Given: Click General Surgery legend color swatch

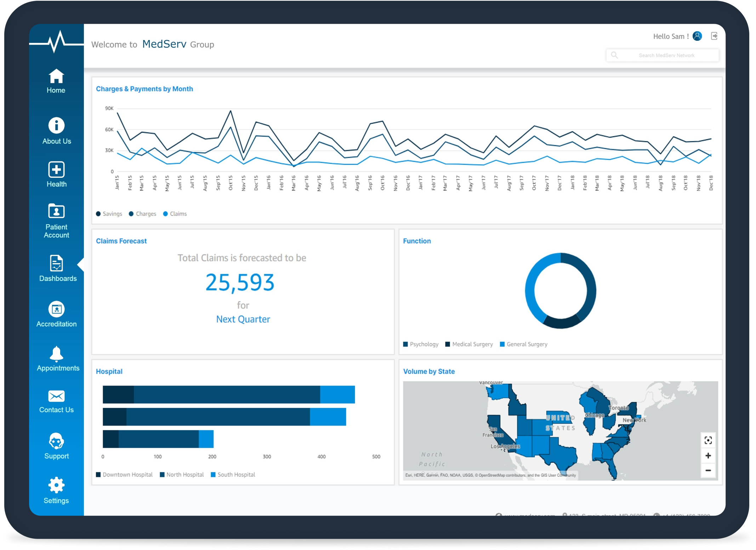Looking at the screenshot, I should [x=502, y=344].
